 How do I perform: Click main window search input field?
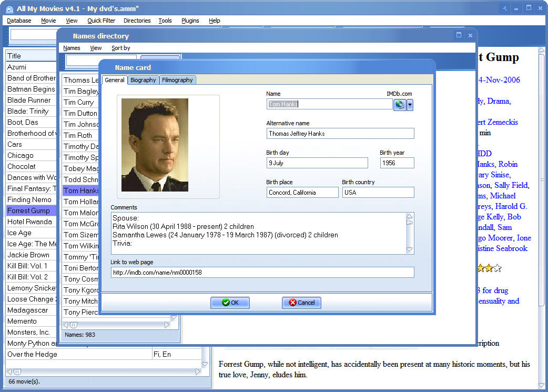pyautogui.click(x=34, y=35)
